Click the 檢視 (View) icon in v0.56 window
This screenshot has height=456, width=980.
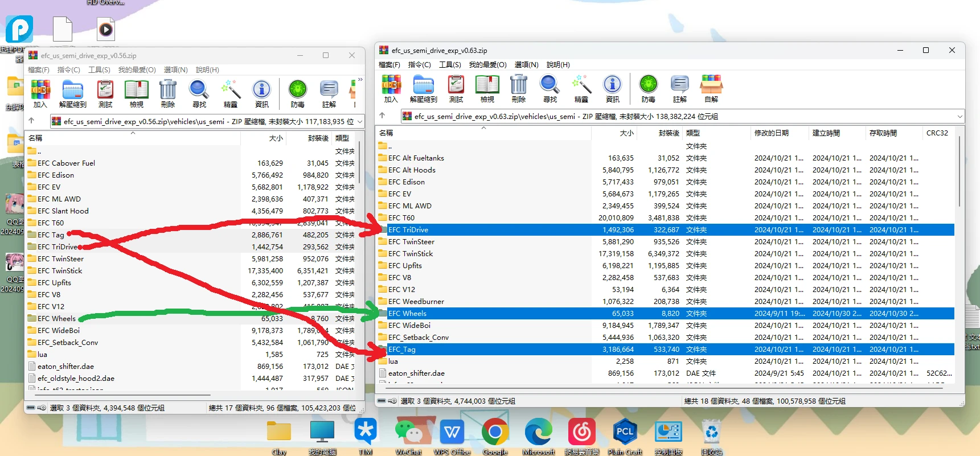coord(137,94)
